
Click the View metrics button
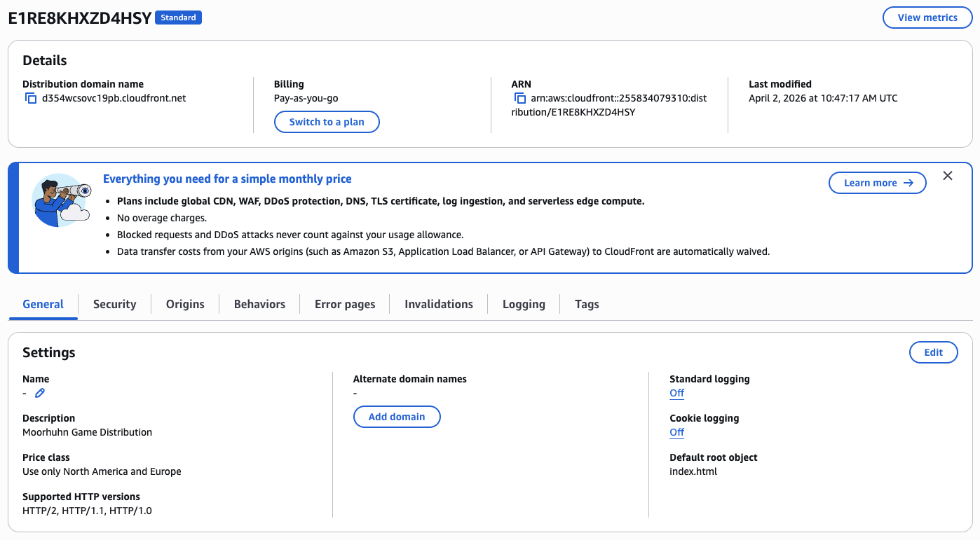(927, 18)
